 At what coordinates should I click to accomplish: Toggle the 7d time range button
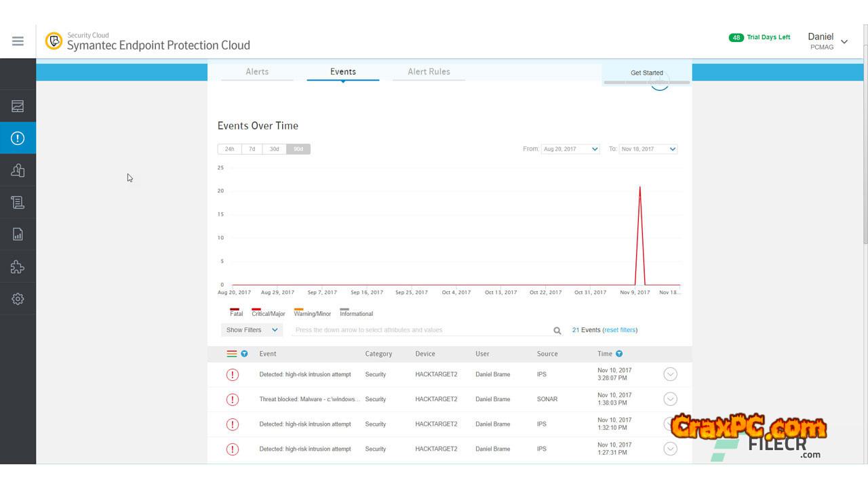[252, 149]
